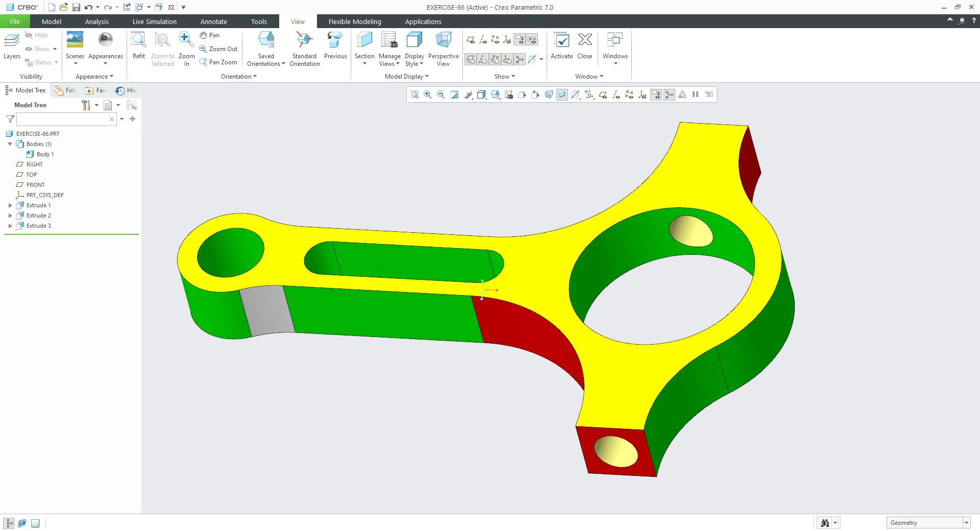Screen dimensions: 980x531
Task: Apply the Standard Orientation
Action: [304, 49]
